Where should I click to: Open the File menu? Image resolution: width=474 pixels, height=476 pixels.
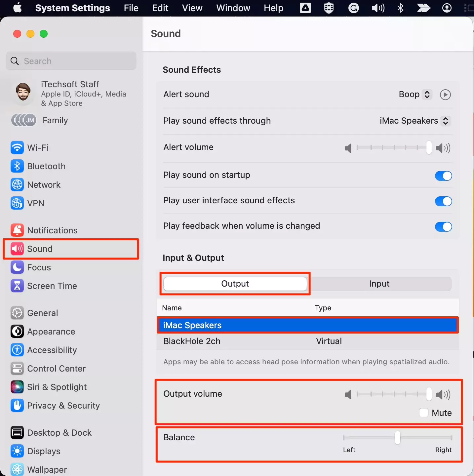tap(131, 8)
